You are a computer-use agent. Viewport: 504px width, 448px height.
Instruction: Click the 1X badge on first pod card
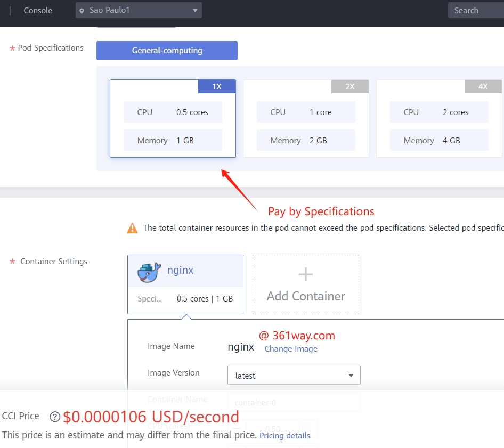point(217,87)
